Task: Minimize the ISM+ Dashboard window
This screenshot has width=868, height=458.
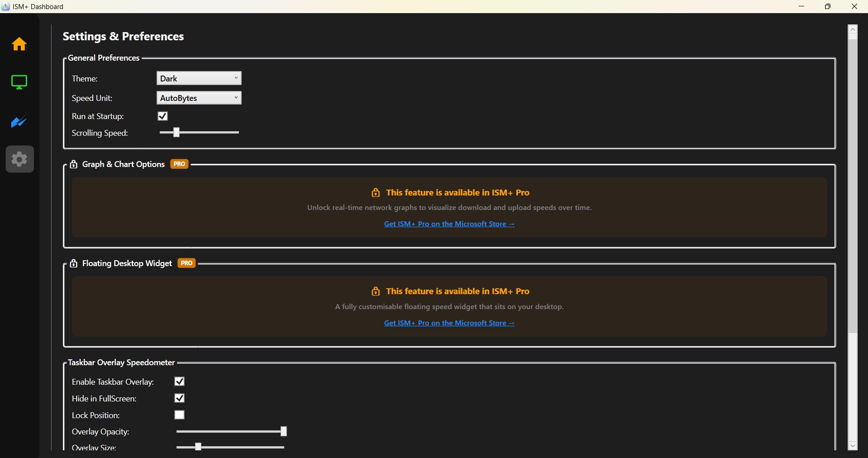Action: (x=802, y=6)
